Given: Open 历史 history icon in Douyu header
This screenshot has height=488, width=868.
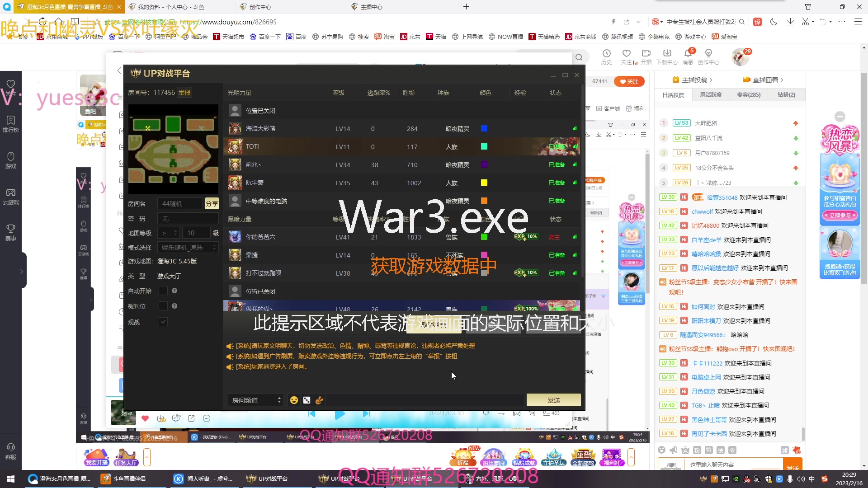Looking at the screenshot, I should (x=606, y=57).
